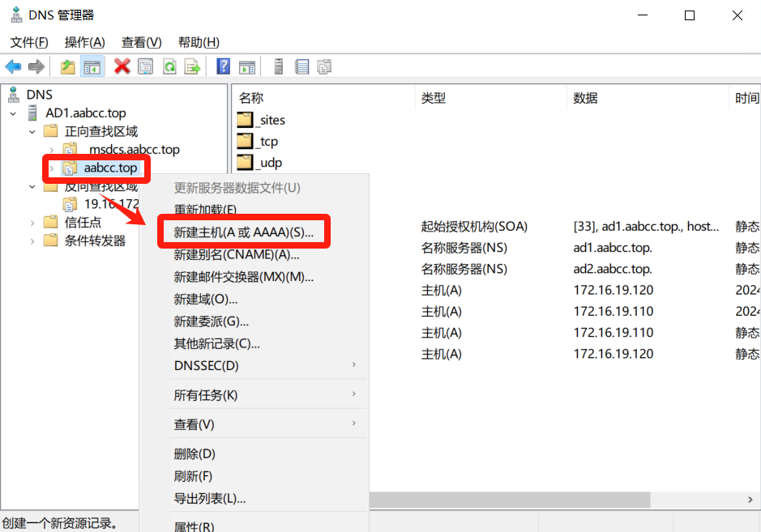This screenshot has height=532, width=761.
Task: Select 新建主机(A 或 AAAA) from context menu
Action: pos(243,232)
